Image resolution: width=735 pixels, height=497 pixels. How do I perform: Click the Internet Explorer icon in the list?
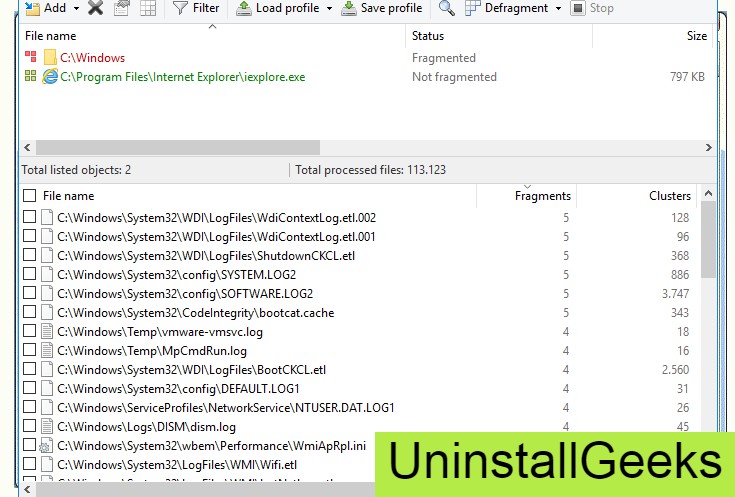pos(50,76)
